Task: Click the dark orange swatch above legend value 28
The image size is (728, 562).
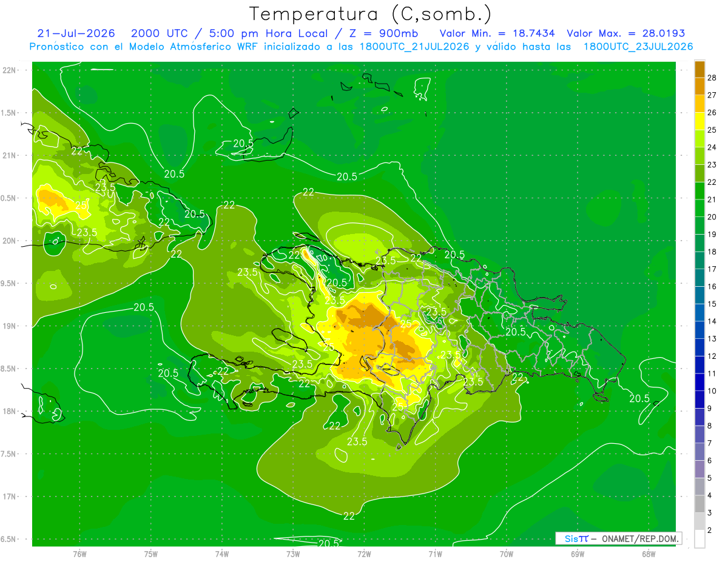Action: (x=699, y=69)
